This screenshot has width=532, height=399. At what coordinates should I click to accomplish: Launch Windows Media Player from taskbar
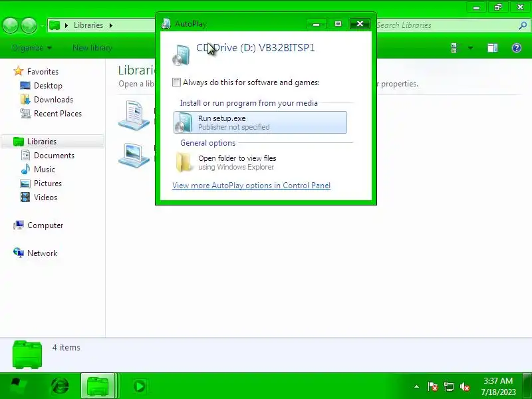tap(140, 386)
